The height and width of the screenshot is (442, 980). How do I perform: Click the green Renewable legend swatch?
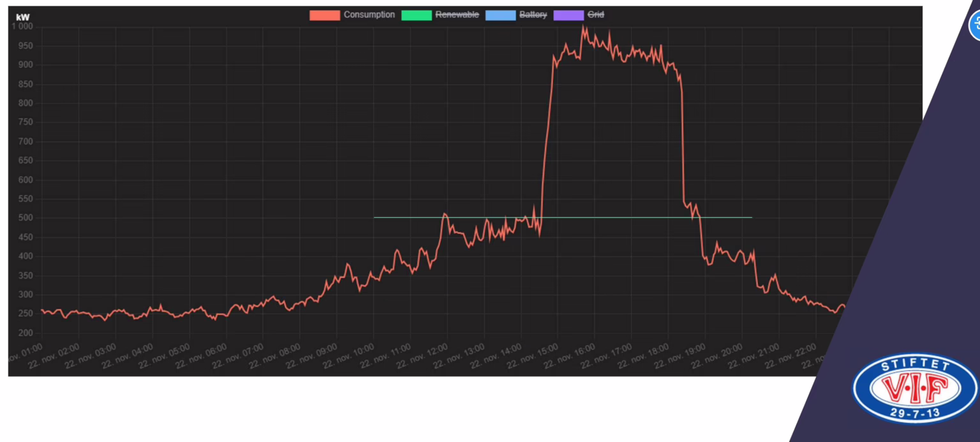(416, 15)
